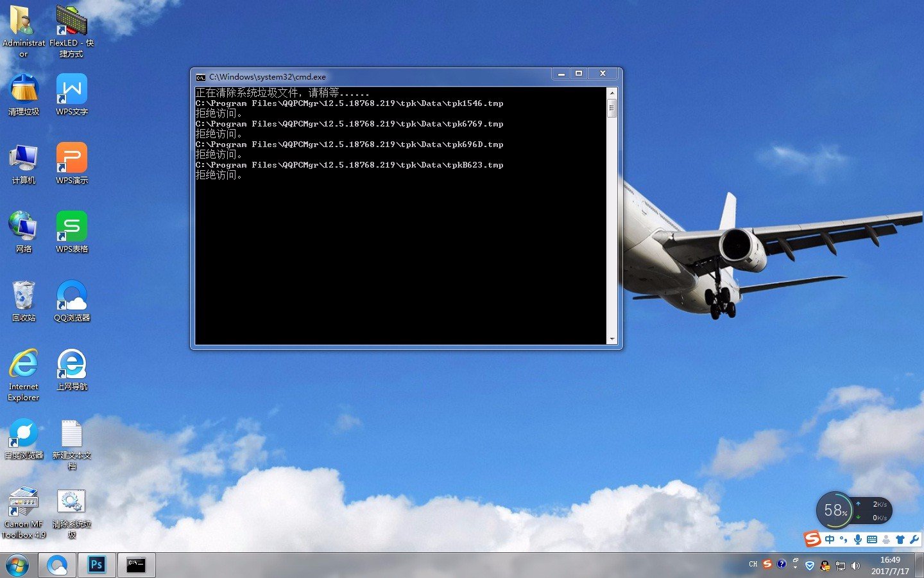The image size is (924, 578).
Task: Click the Windows Start button
Action: (x=17, y=565)
